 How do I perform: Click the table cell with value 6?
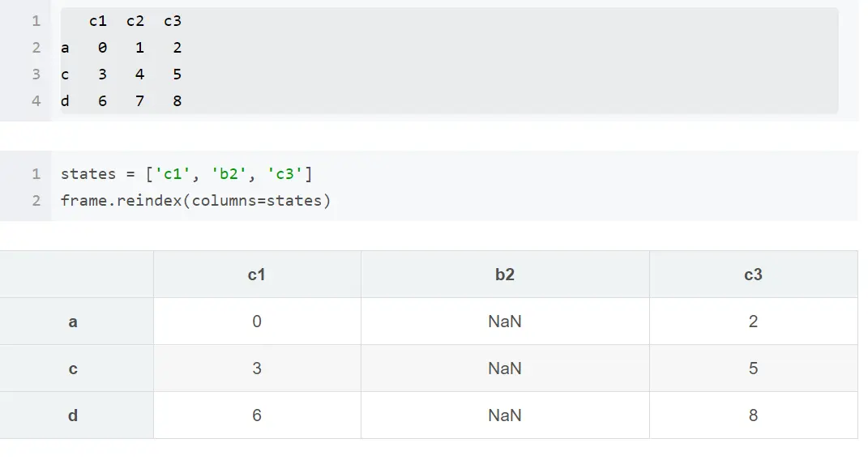(x=257, y=415)
